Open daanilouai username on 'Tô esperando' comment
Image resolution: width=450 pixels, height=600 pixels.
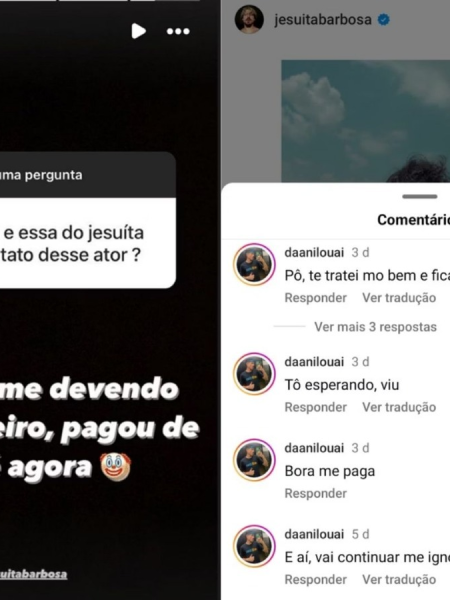314,362
